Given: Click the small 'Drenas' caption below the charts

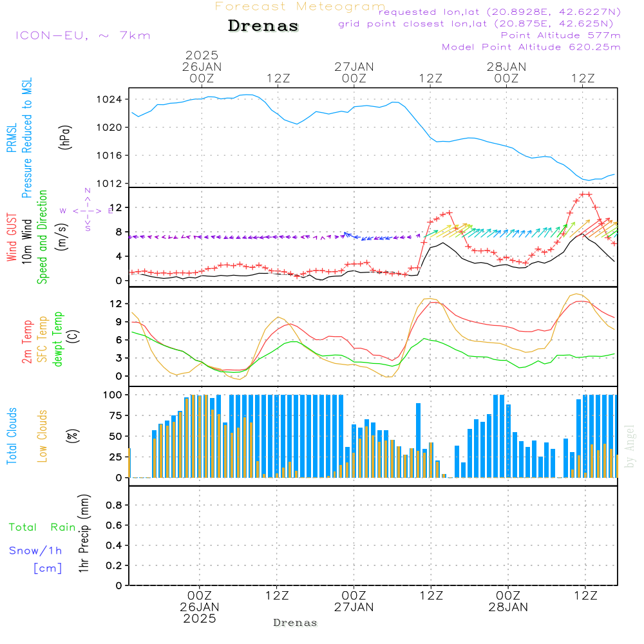Looking at the screenshot, I should (x=296, y=623).
